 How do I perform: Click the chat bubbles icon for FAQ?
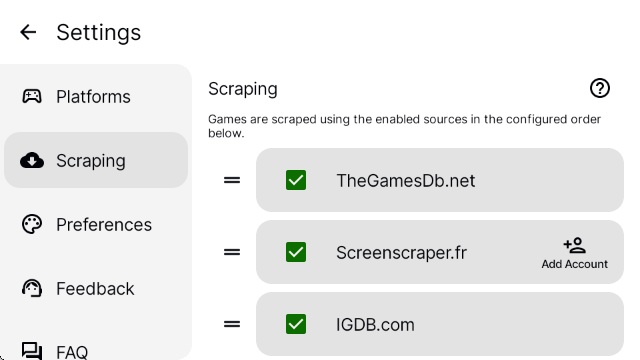tap(32, 351)
